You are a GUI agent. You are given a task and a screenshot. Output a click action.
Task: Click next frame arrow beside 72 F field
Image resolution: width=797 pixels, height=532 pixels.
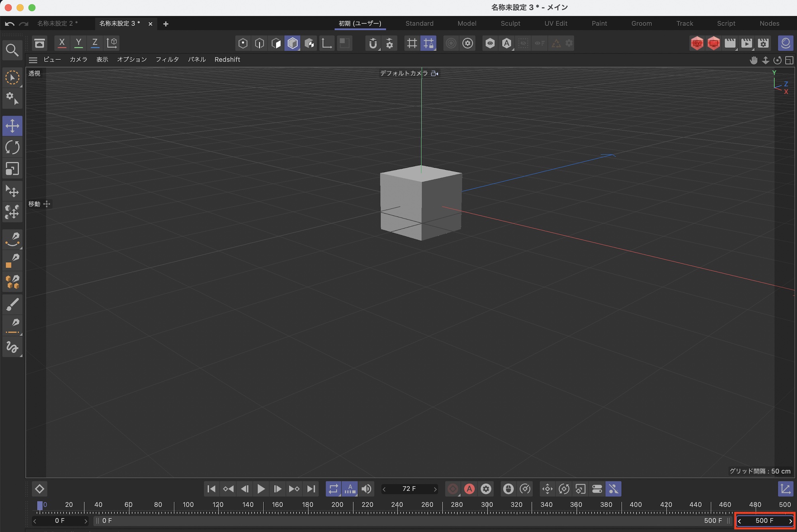[x=435, y=489]
